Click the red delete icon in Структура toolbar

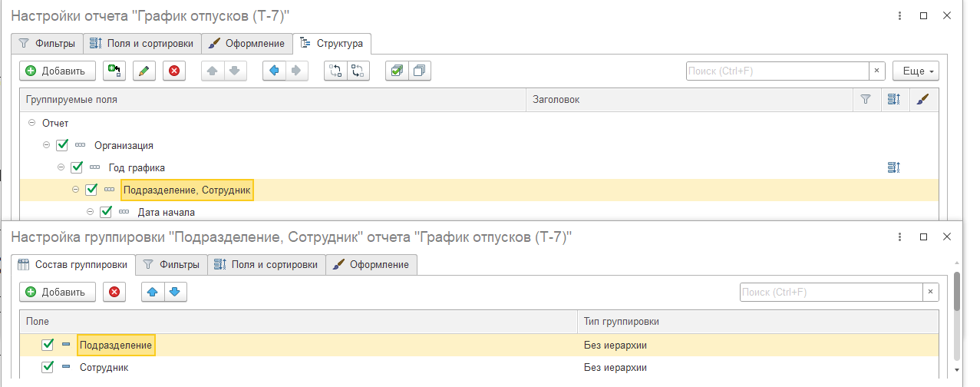174,71
